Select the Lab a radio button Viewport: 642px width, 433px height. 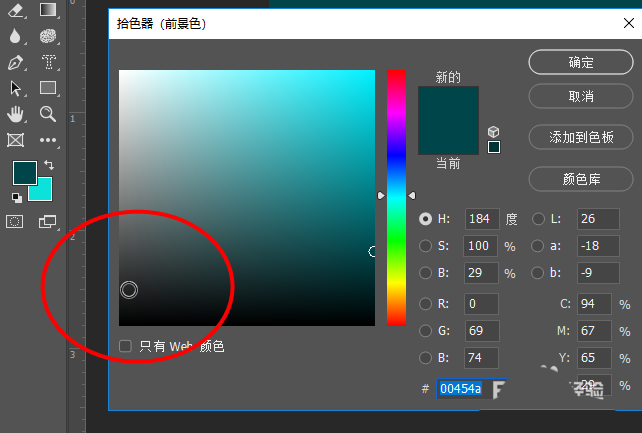coord(537,246)
